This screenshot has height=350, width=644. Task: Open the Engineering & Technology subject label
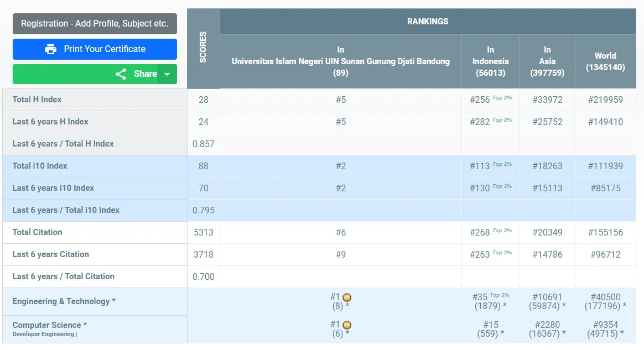point(64,301)
